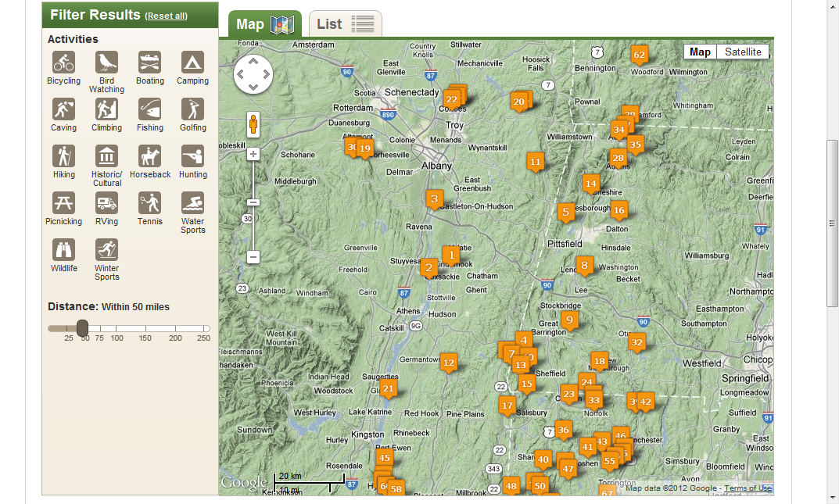Click the Street View pegman icon
The width and height of the screenshot is (839, 504).
(x=253, y=124)
